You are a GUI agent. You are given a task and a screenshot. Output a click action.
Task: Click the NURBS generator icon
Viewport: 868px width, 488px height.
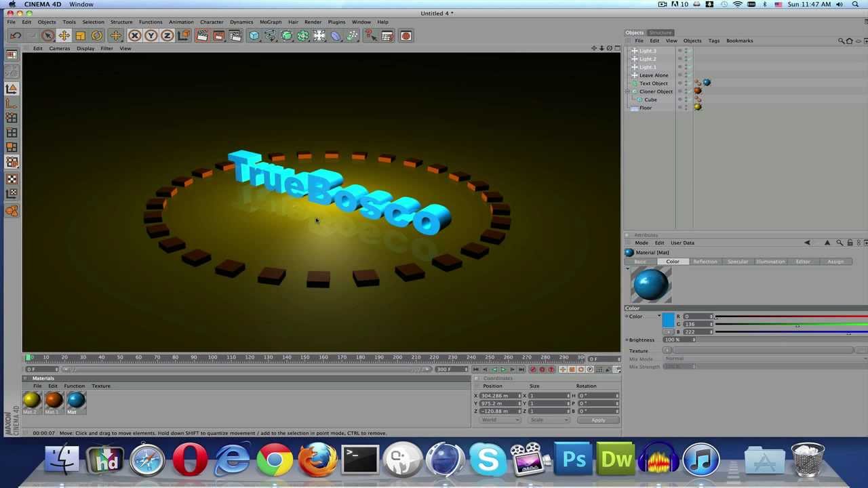coord(286,36)
